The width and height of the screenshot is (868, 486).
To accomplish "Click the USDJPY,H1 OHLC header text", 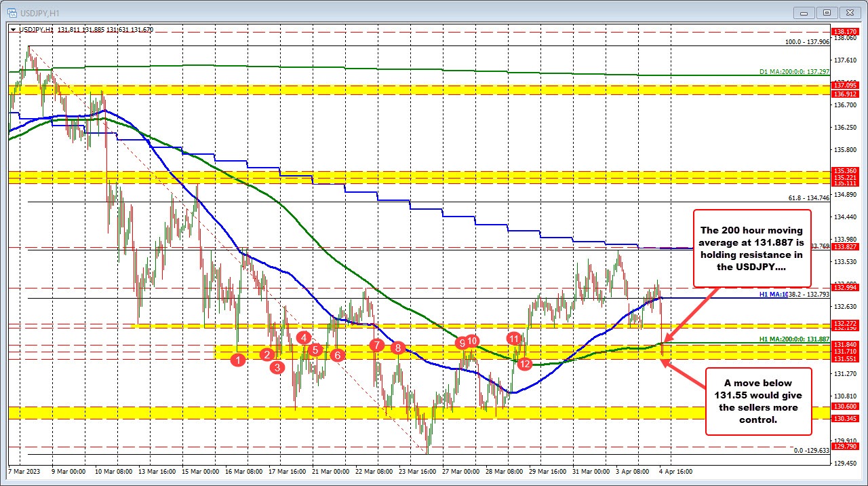I will pos(85,30).
